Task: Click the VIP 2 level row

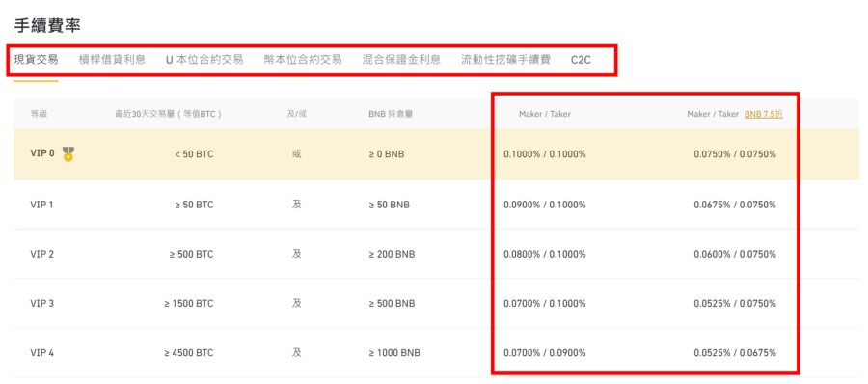Action: coord(437,254)
